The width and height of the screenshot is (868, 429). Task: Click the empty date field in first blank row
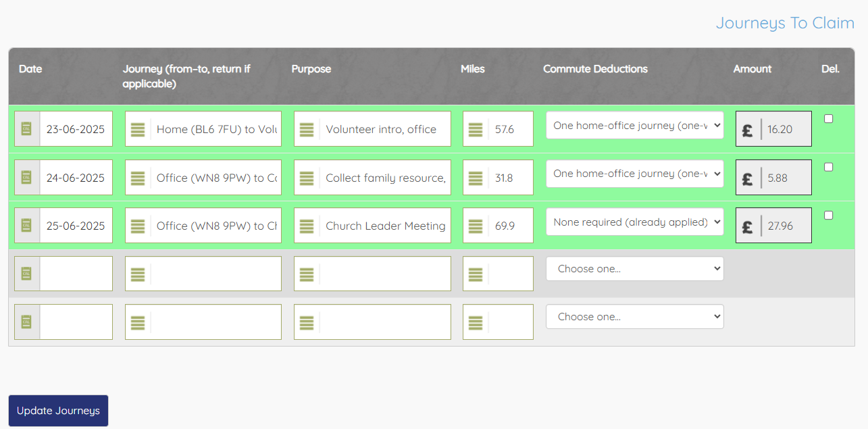pyautogui.click(x=76, y=274)
